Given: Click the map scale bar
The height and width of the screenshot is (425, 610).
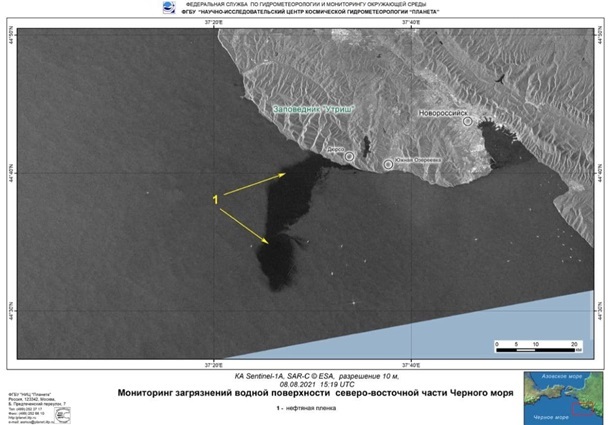Looking at the screenshot, I should click(x=538, y=346).
